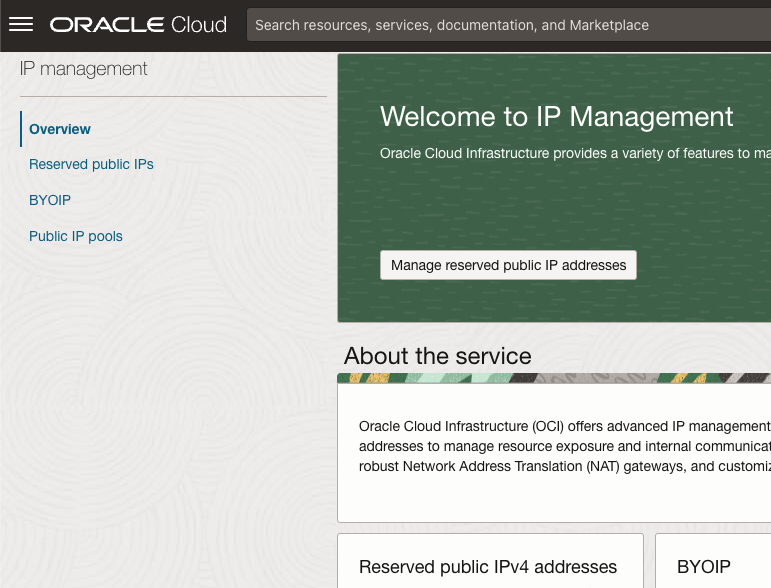
Task: Click the OCI advanced IP management paragraph
Action: click(564, 446)
